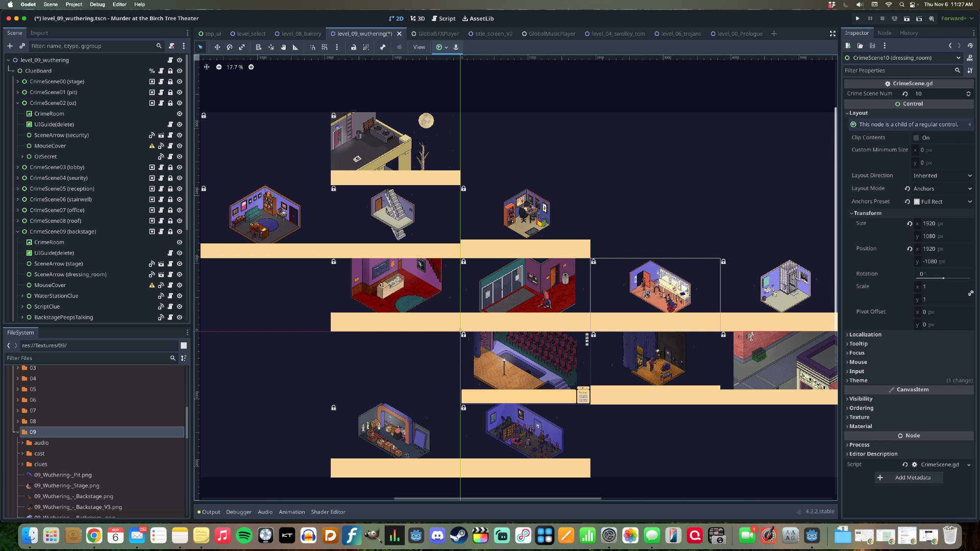
Task: Open skeleton options bone icon
Action: (x=383, y=47)
